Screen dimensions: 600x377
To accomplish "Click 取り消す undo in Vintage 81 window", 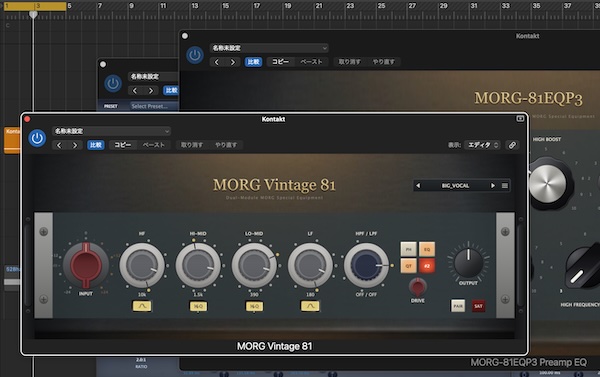I will tap(192, 145).
